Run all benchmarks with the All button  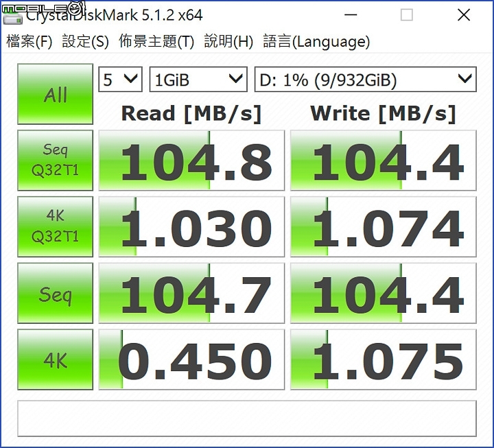point(55,94)
